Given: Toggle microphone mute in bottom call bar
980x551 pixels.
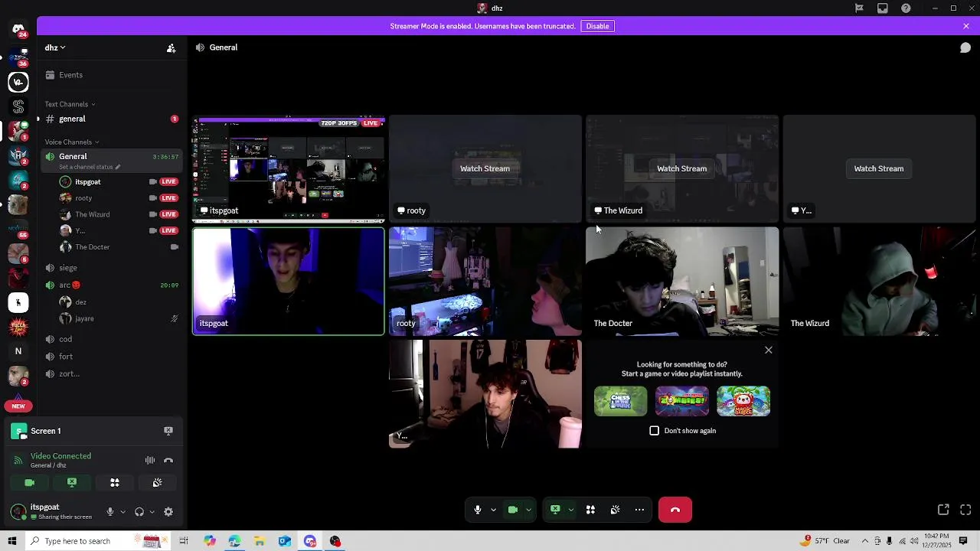Looking at the screenshot, I should (478, 510).
